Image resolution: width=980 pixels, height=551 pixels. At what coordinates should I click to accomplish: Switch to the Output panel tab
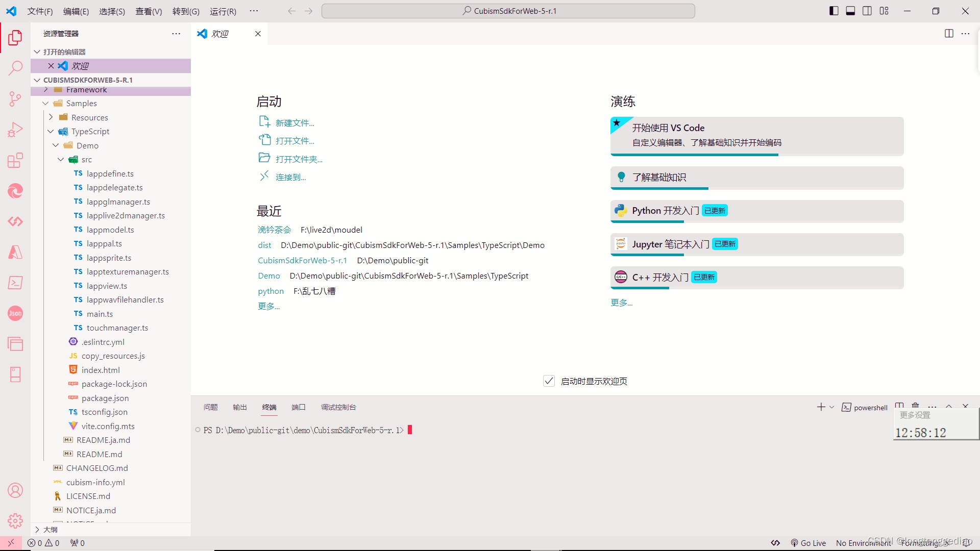pos(240,407)
